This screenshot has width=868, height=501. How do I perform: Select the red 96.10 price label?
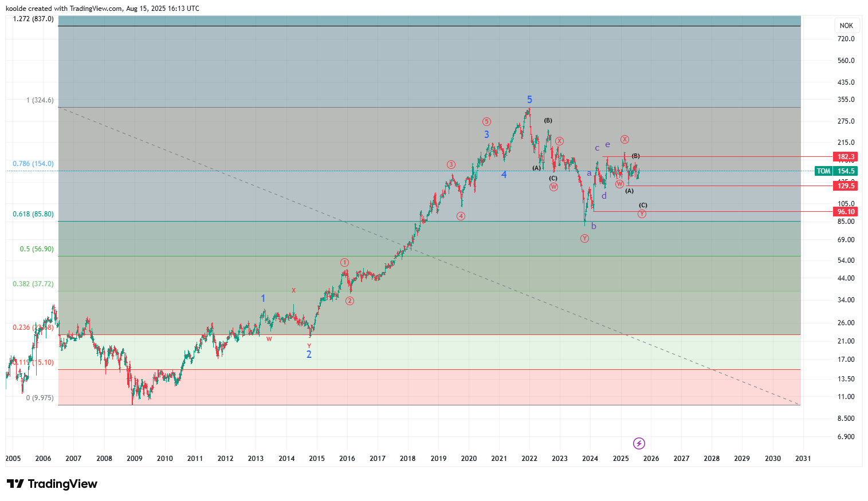point(846,212)
